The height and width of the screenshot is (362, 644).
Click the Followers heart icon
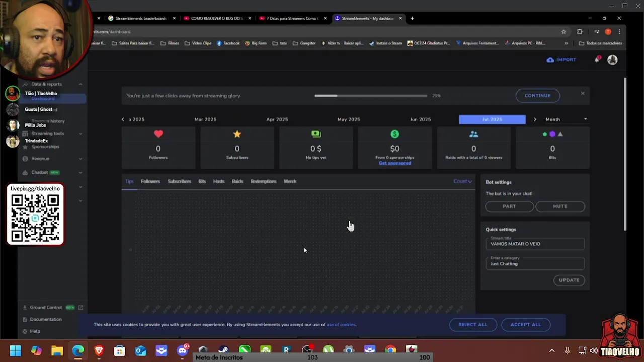pyautogui.click(x=158, y=134)
